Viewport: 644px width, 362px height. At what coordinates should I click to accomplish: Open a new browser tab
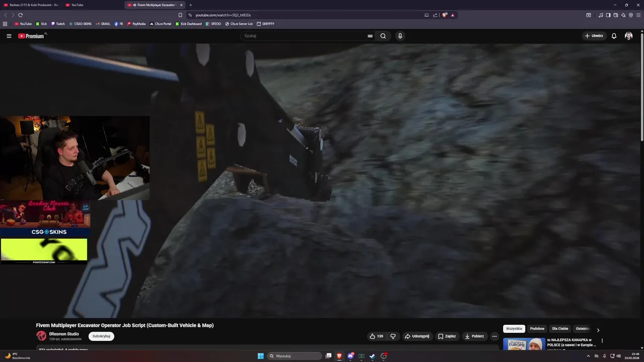[x=190, y=5]
